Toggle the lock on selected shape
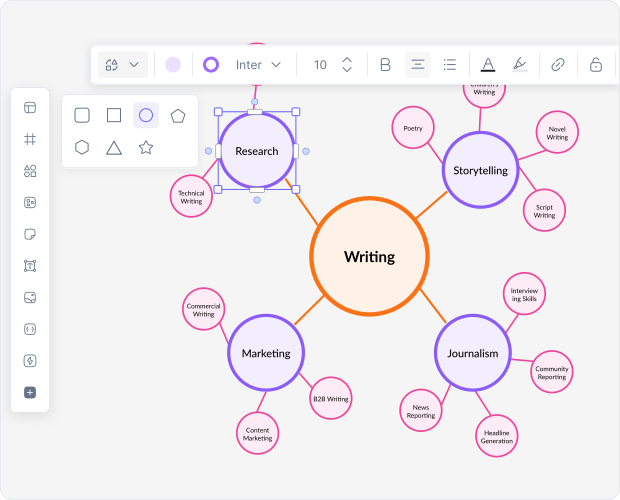 click(595, 64)
